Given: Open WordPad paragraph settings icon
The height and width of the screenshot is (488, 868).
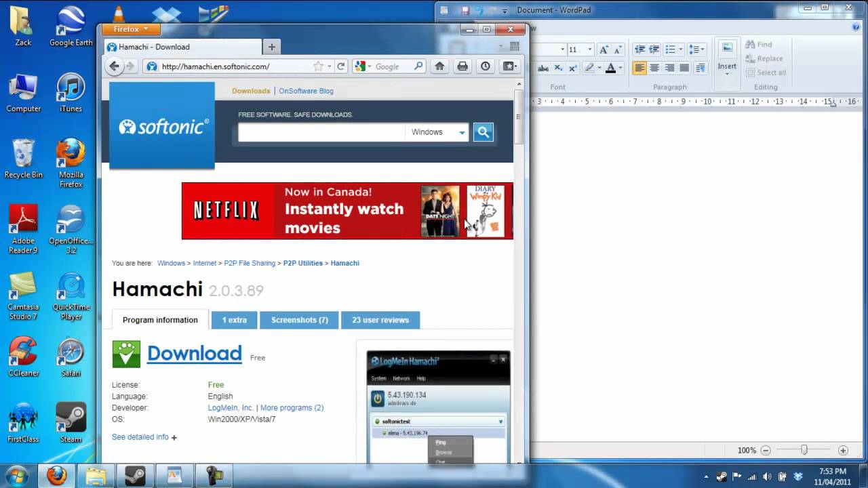Looking at the screenshot, I should tap(700, 68).
